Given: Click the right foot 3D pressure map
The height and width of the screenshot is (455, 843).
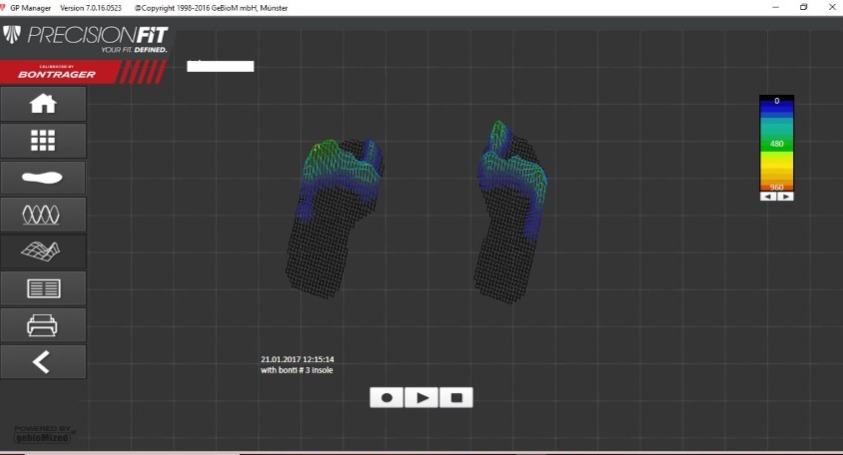Looking at the screenshot, I should [x=515, y=210].
